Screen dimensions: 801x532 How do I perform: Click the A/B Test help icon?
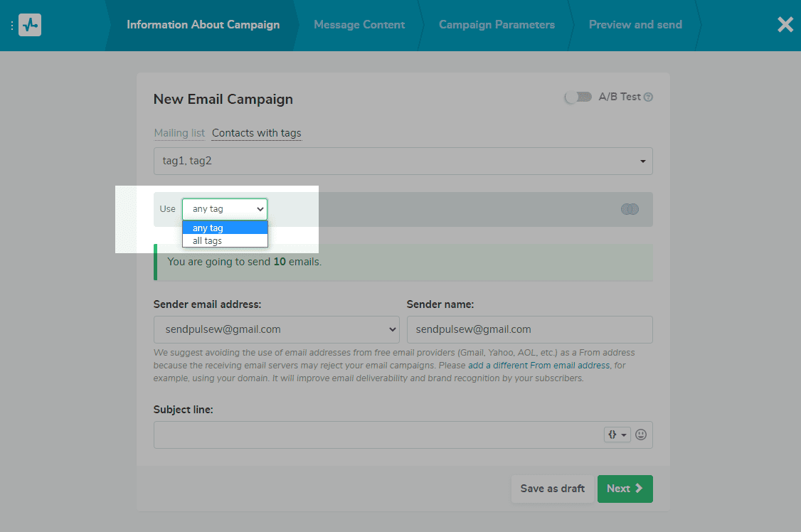648,97
